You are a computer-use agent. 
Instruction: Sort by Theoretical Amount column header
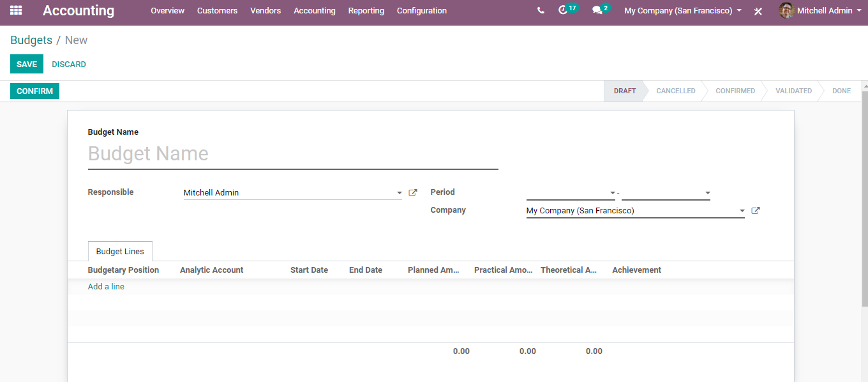click(569, 270)
